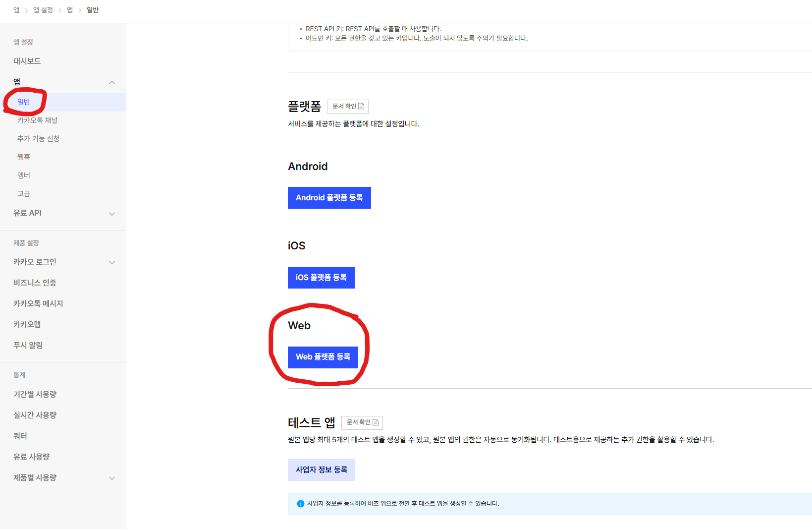Click the iOS 플랫폼 등록 button
Image resolution: width=812 pixels, height=529 pixels.
click(x=321, y=278)
